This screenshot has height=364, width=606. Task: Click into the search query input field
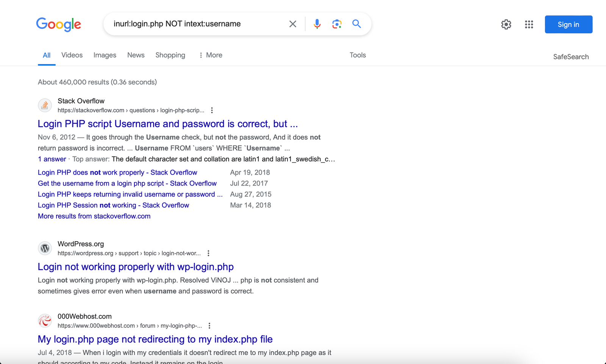[197, 24]
